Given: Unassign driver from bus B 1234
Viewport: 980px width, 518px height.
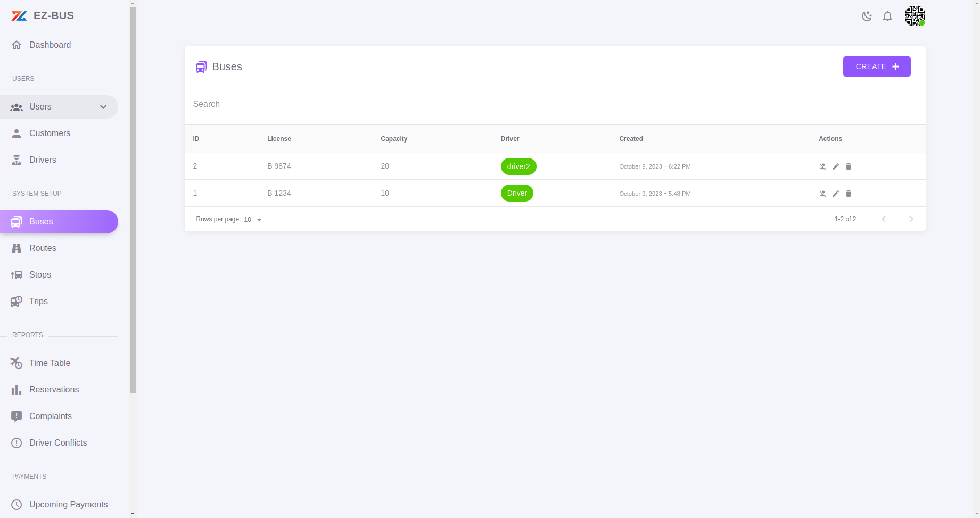Looking at the screenshot, I should [823, 194].
